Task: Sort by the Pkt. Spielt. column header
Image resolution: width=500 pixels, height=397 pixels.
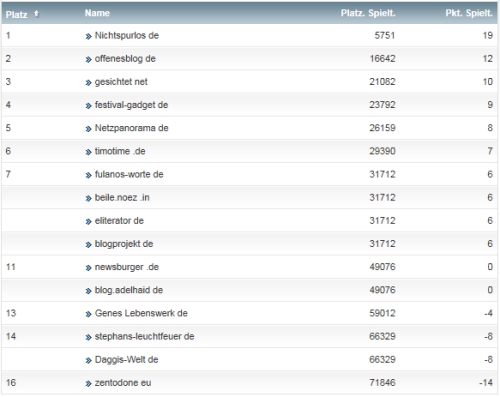Action: click(469, 13)
